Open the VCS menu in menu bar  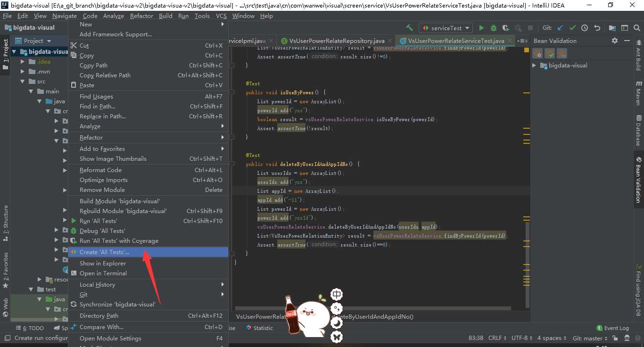pos(221,16)
